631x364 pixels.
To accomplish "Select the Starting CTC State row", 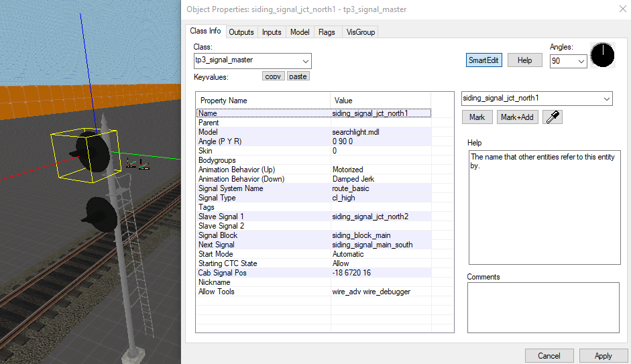I will click(x=314, y=263).
